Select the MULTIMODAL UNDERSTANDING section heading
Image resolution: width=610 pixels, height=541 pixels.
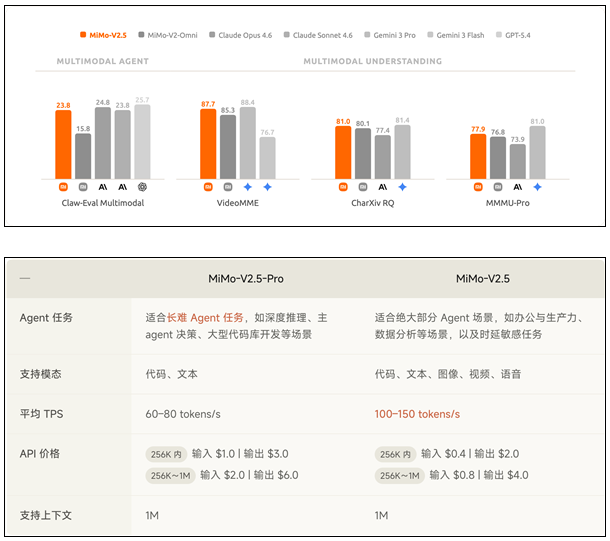tap(372, 61)
